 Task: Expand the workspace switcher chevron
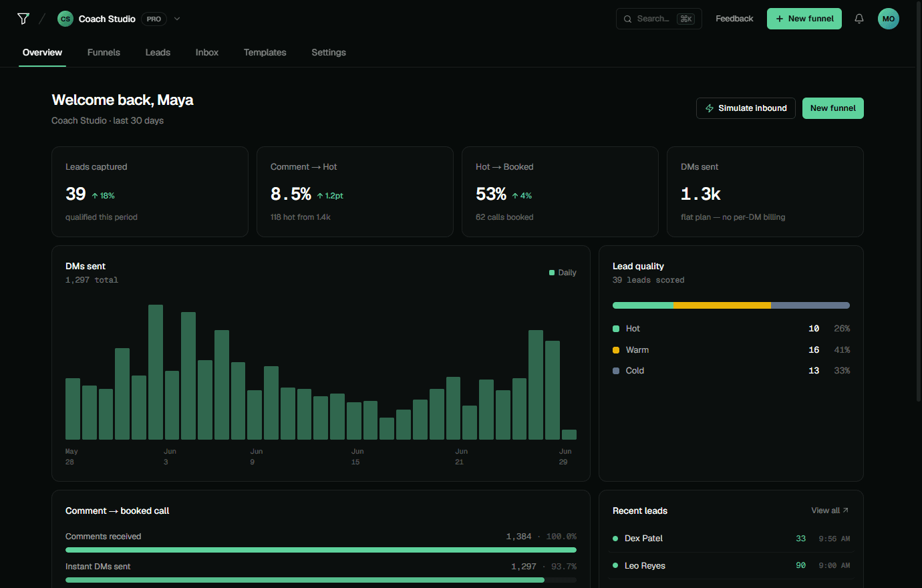pyautogui.click(x=177, y=19)
